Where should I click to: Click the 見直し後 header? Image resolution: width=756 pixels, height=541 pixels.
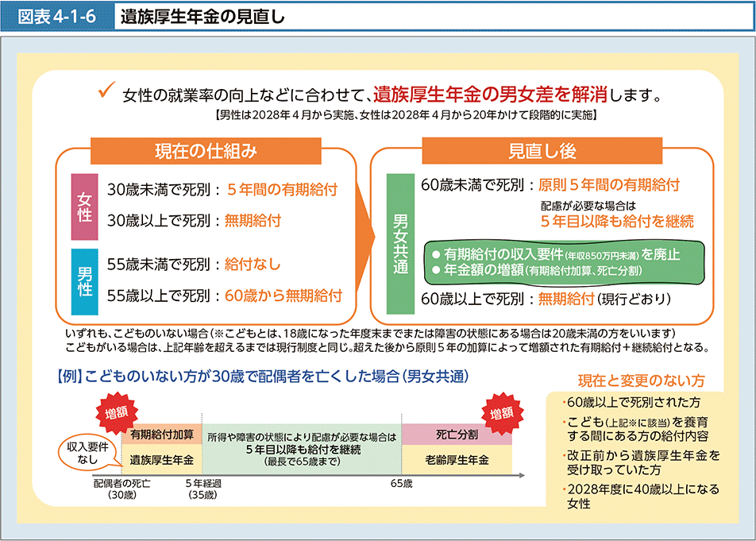(542, 151)
